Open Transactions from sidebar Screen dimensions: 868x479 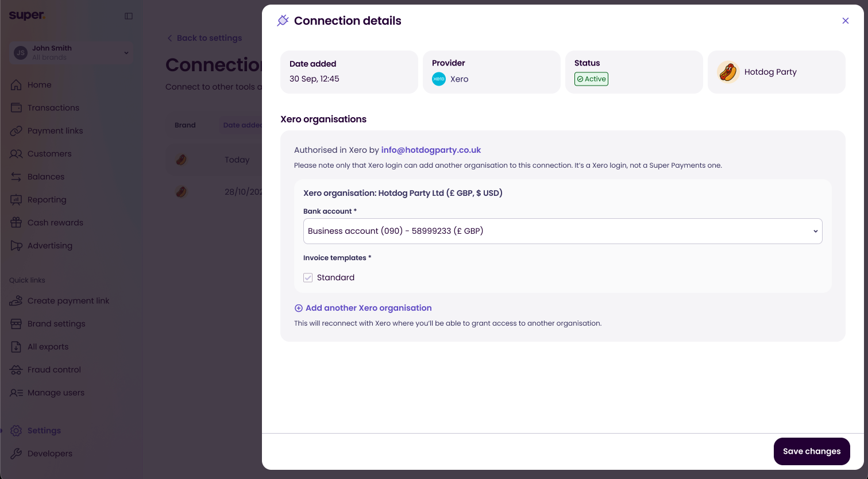[x=53, y=108]
